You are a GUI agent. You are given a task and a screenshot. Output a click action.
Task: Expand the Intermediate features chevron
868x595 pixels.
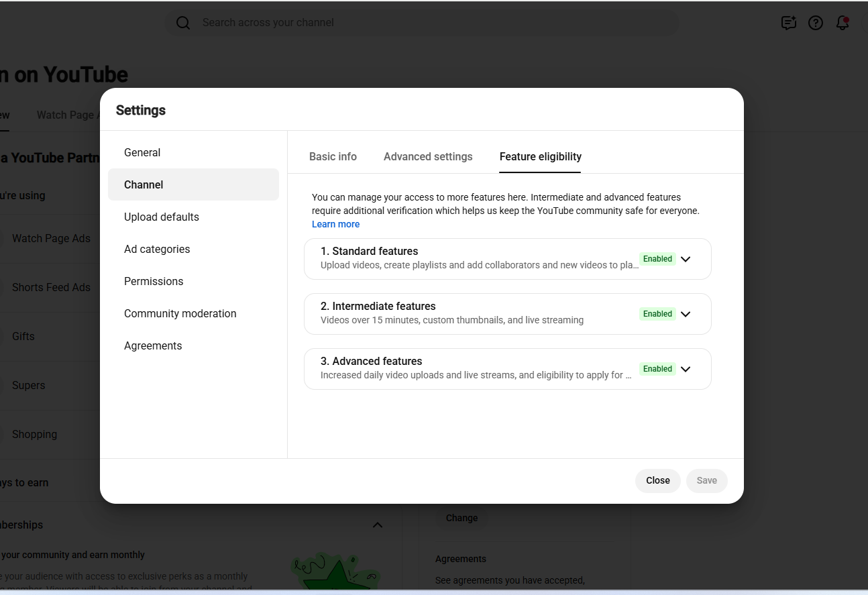point(686,314)
